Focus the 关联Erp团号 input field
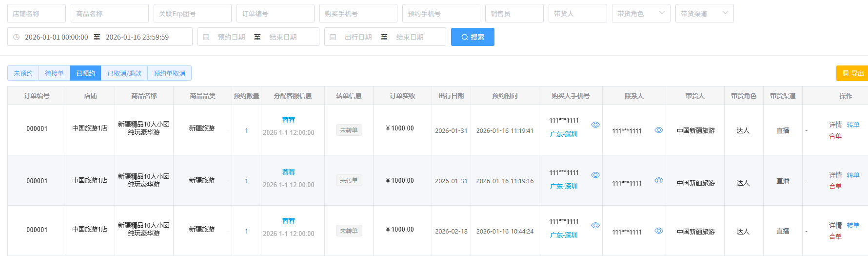868x256 pixels. 193,13
